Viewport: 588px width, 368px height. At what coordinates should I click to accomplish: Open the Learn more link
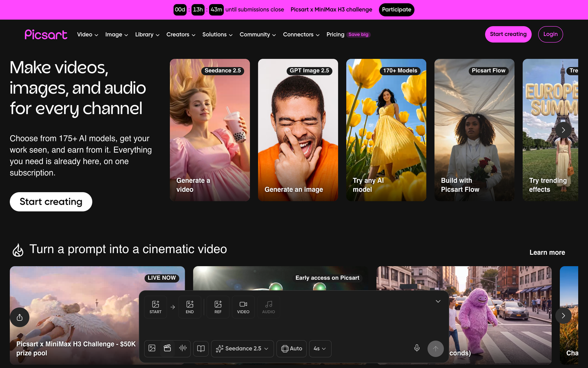click(547, 253)
